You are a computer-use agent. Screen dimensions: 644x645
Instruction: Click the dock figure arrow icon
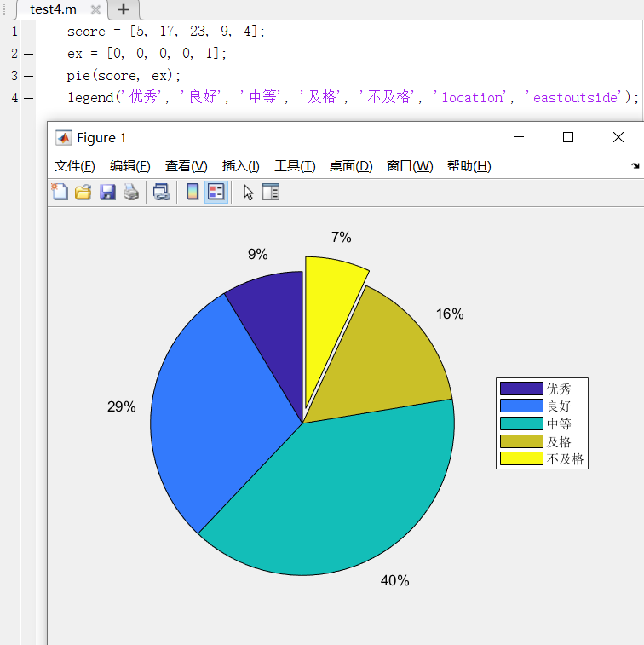point(635,166)
